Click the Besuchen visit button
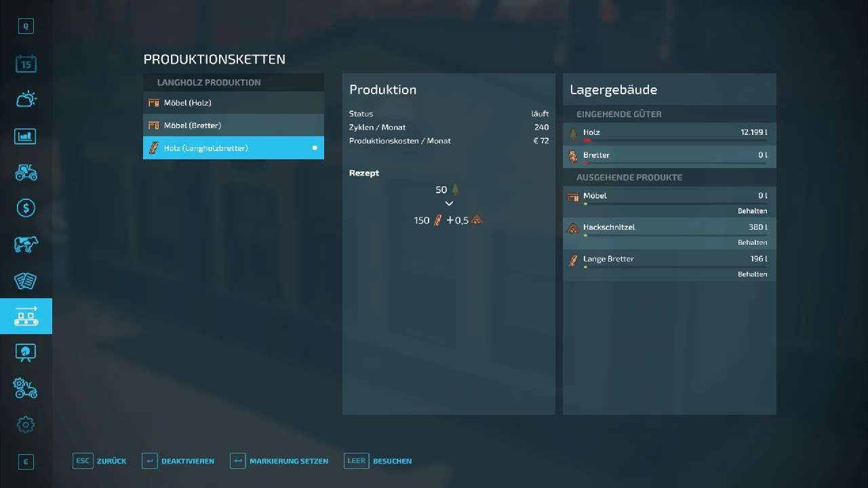The image size is (868, 488). (x=378, y=461)
